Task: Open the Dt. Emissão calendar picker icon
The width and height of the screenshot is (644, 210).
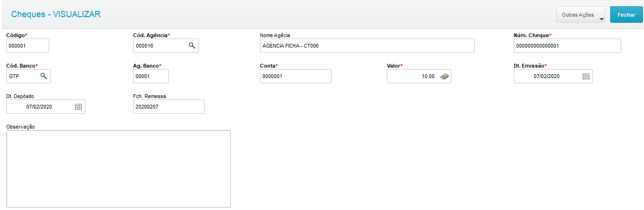Action: click(586, 76)
